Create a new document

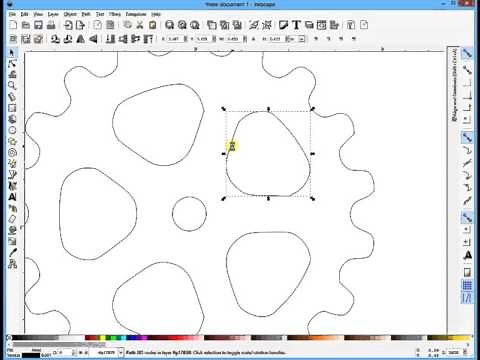(x=13, y=25)
